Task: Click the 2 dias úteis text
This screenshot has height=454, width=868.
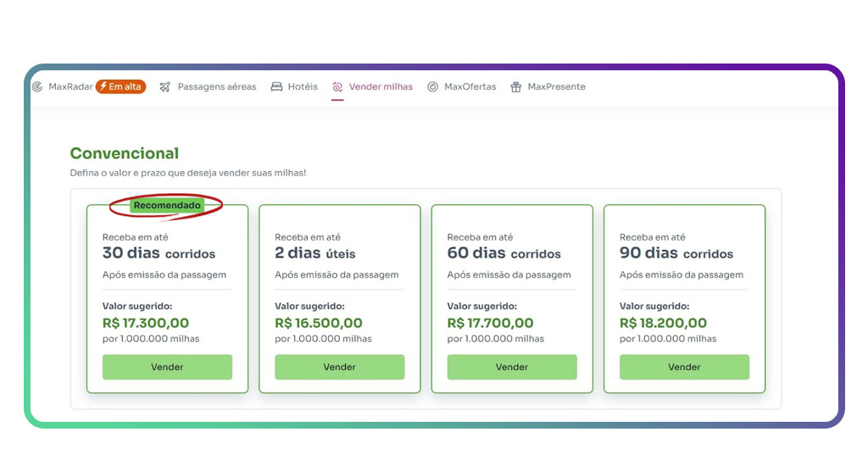Action: click(315, 253)
